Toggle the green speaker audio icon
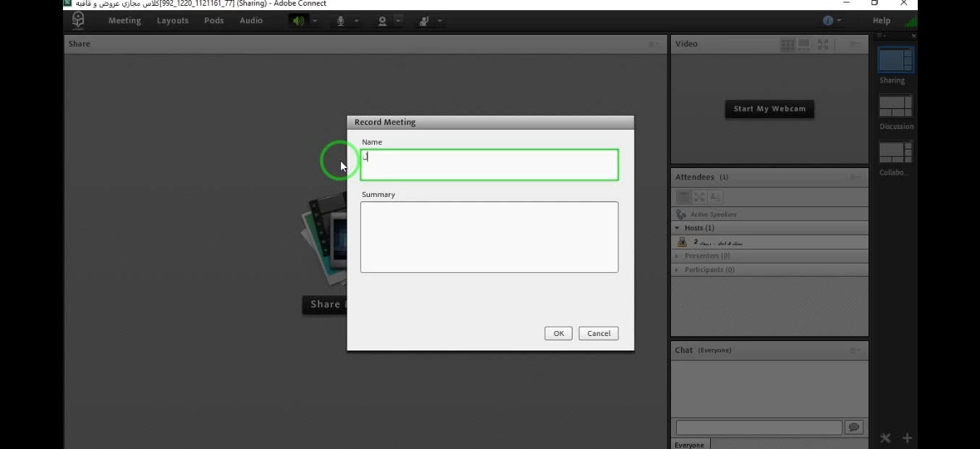 [x=298, y=21]
